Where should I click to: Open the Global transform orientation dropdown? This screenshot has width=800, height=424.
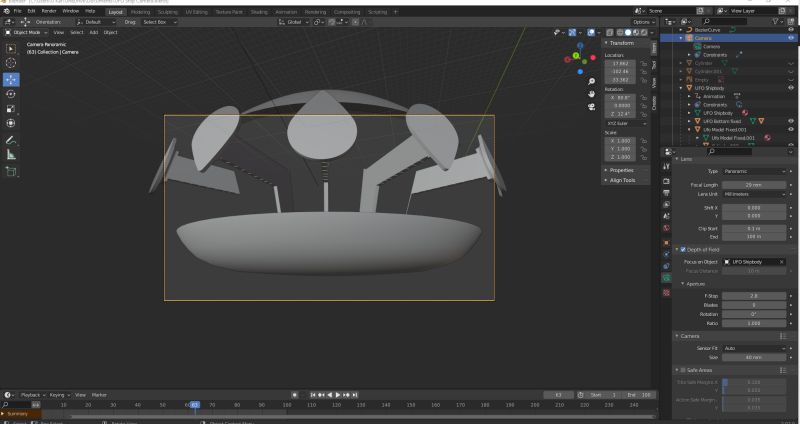[x=294, y=22]
